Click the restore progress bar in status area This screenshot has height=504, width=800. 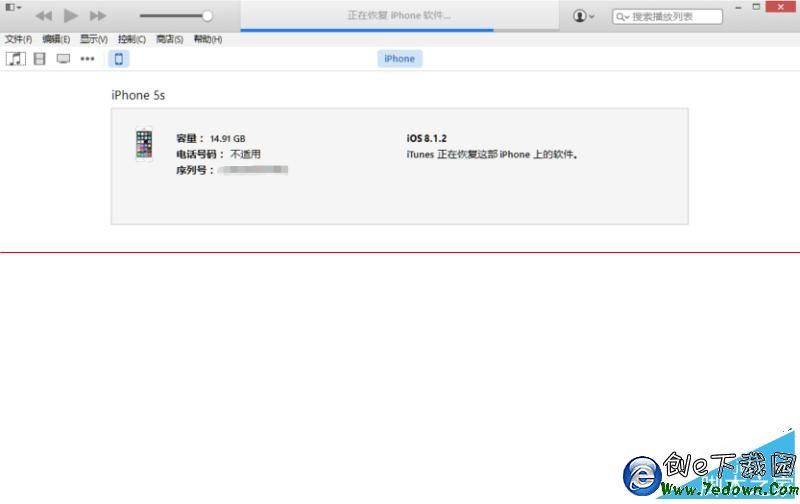(x=399, y=30)
